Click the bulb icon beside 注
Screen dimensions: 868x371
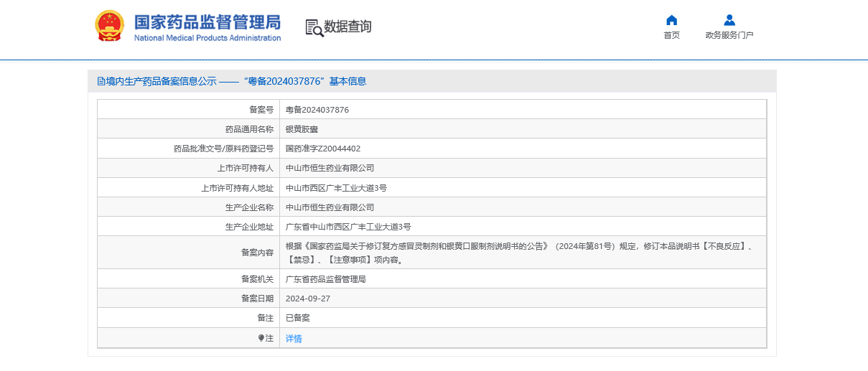(261, 338)
